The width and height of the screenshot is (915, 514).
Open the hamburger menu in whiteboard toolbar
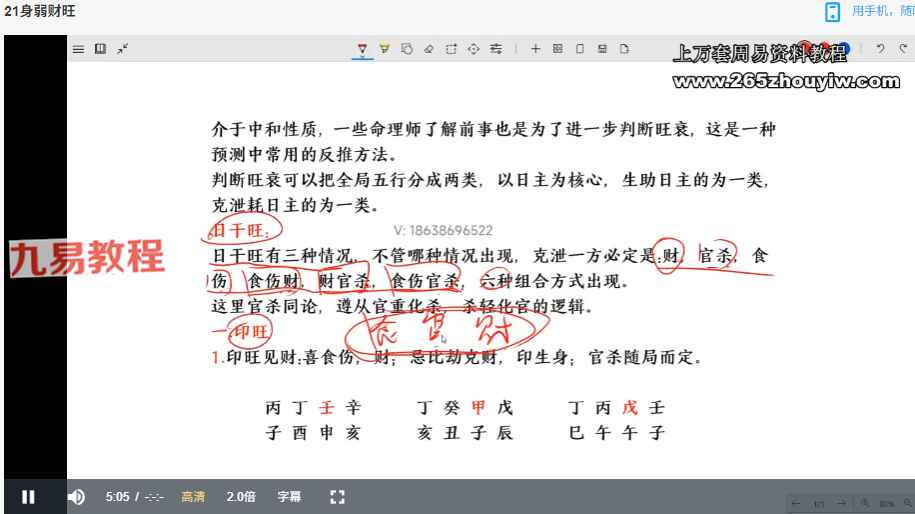pos(78,48)
